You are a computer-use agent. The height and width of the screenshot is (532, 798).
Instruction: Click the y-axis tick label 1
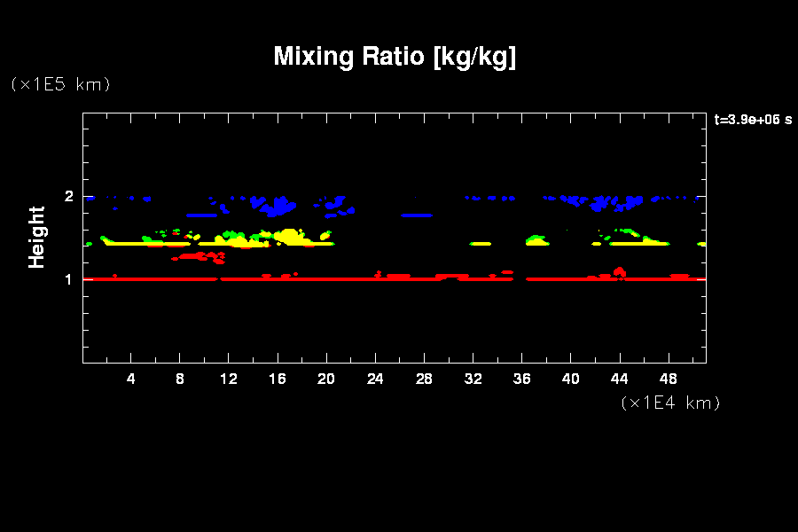69,279
